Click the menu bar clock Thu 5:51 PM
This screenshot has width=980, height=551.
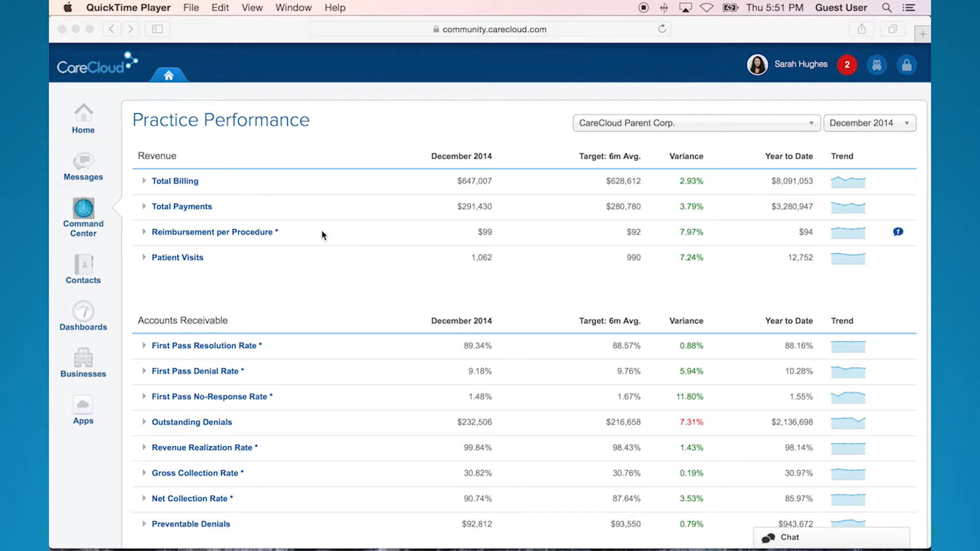775,8
